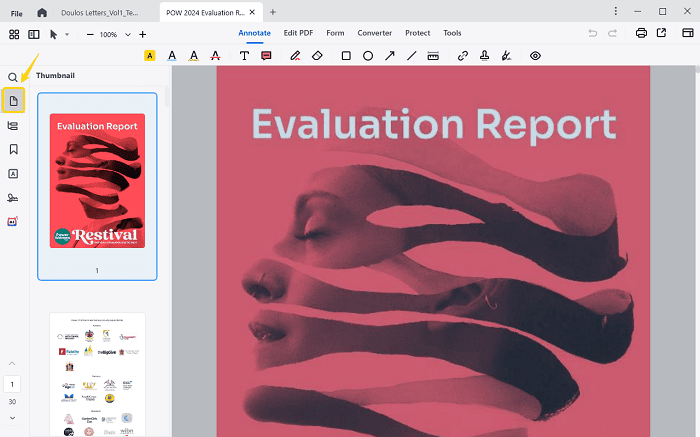
Task: Open the File menu
Action: click(x=17, y=12)
